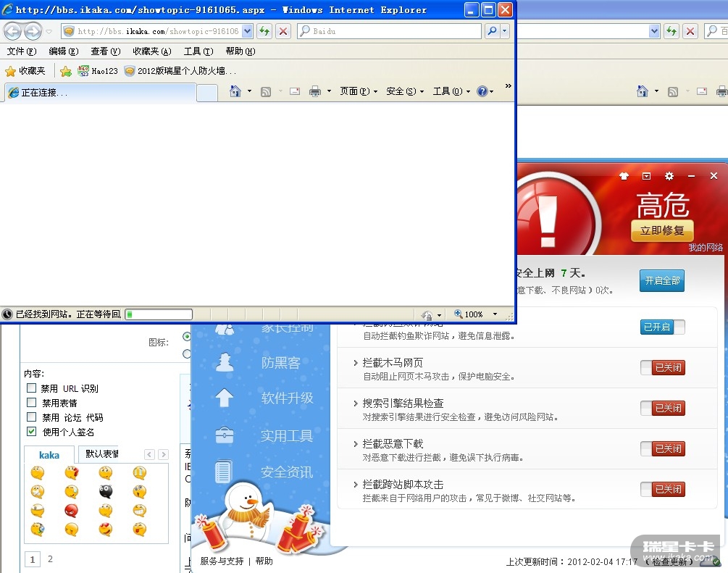Open the 帮助(H) menu
This screenshot has width=728, height=573.
coord(240,51)
